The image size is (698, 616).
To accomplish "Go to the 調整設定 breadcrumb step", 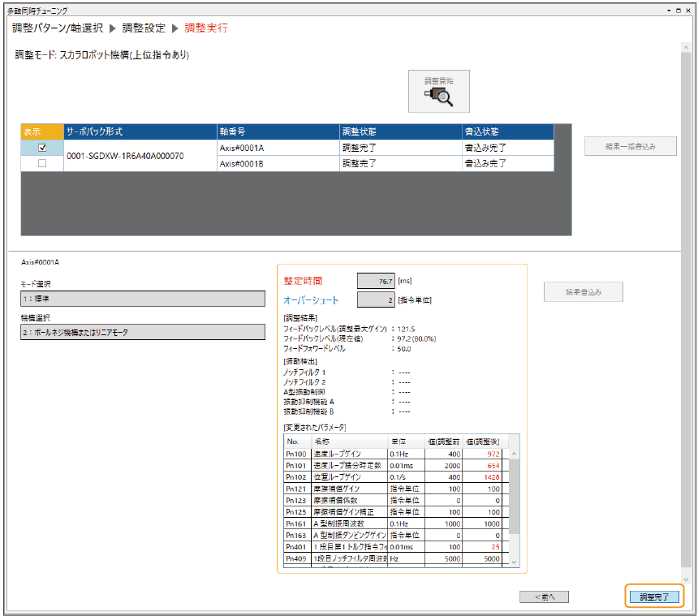I will click(144, 28).
